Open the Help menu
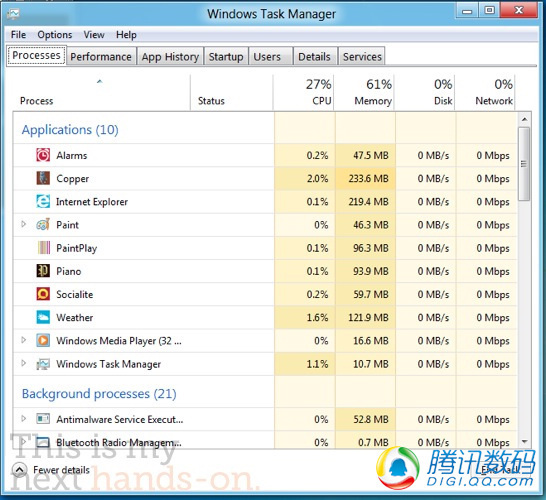Viewport: 546px width, 500px height. pyautogui.click(x=126, y=35)
